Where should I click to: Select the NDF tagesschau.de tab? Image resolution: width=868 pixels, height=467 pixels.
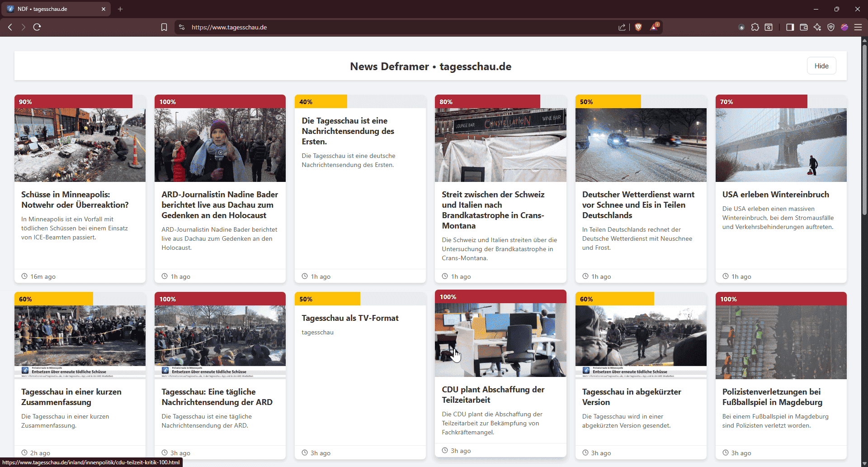[54, 9]
